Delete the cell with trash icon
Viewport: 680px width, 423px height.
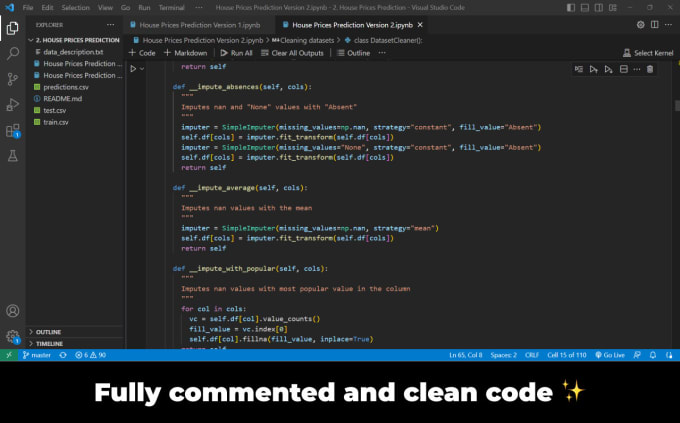point(650,69)
